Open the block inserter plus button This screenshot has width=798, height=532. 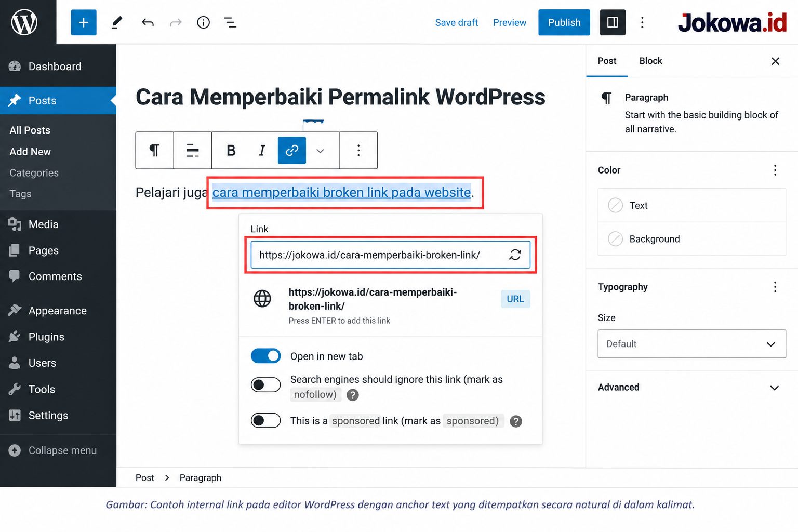(x=84, y=22)
